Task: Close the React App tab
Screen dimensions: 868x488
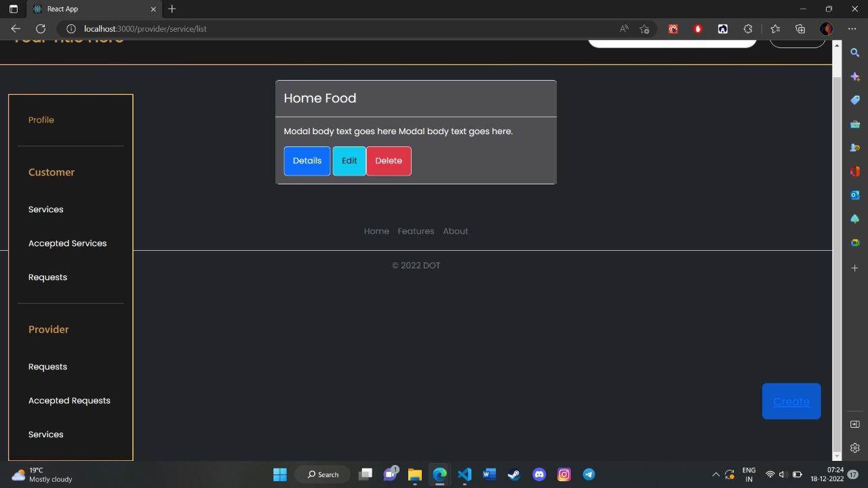Action: [153, 9]
